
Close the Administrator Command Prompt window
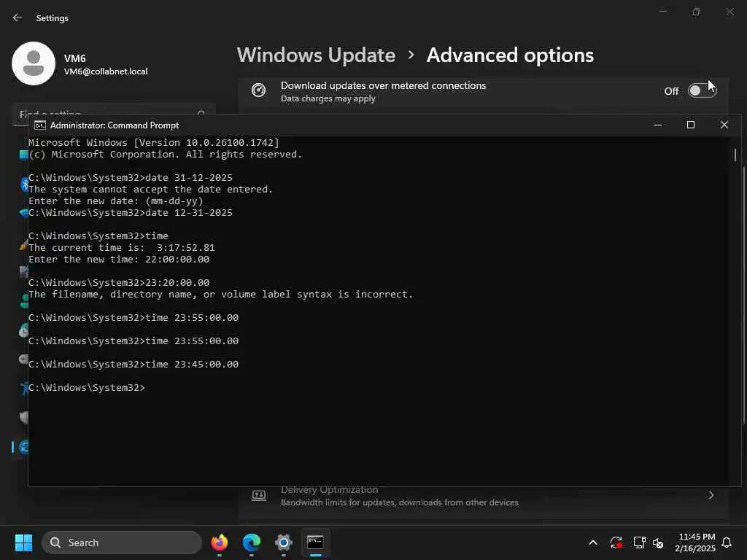point(724,125)
